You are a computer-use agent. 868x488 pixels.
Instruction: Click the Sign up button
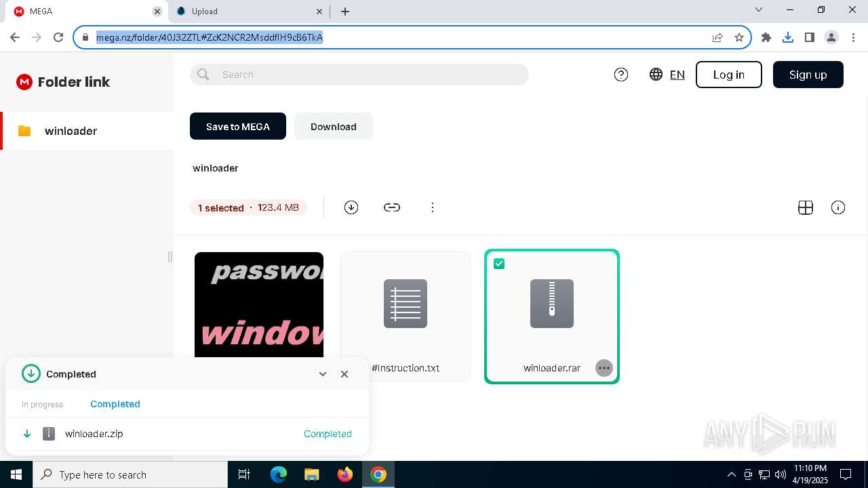coord(808,75)
